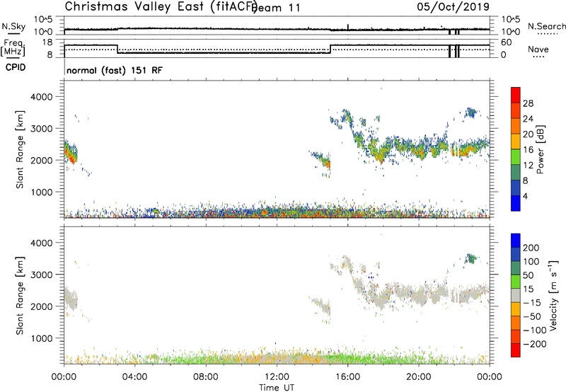The image size is (566, 392).
Task: Click the green echo cluster near 3500 km in velocity panel
Action: point(470,258)
